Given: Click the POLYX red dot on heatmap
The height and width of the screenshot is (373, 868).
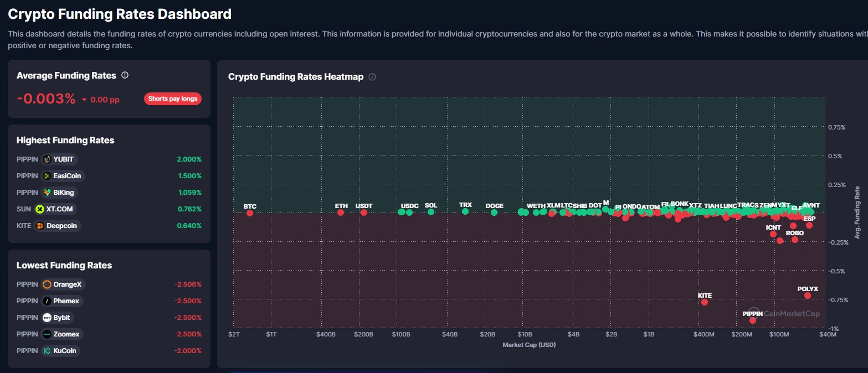Looking at the screenshot, I should (x=808, y=296).
